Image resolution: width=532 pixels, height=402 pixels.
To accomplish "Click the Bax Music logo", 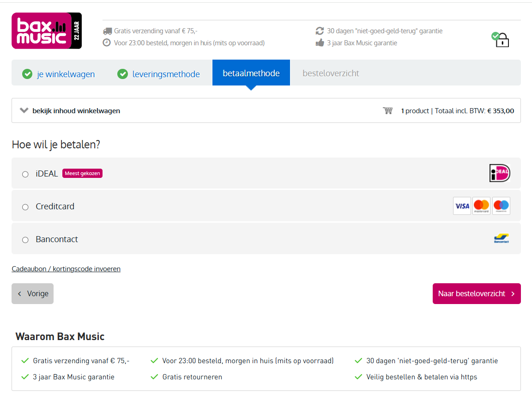I will pyautogui.click(x=47, y=31).
